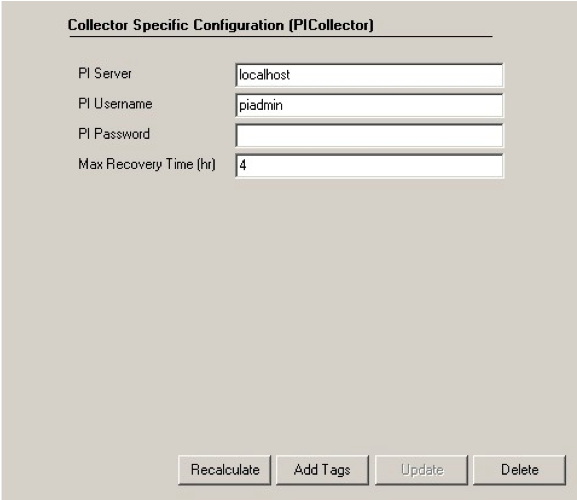The width and height of the screenshot is (577, 500).
Task: Click the Delete button
Action: point(519,470)
